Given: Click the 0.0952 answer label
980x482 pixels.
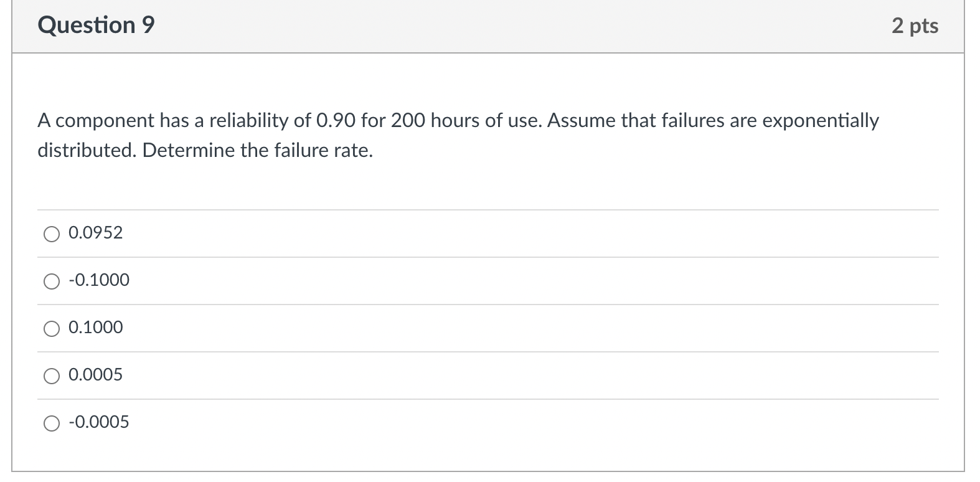Looking at the screenshot, I should coord(95,234).
